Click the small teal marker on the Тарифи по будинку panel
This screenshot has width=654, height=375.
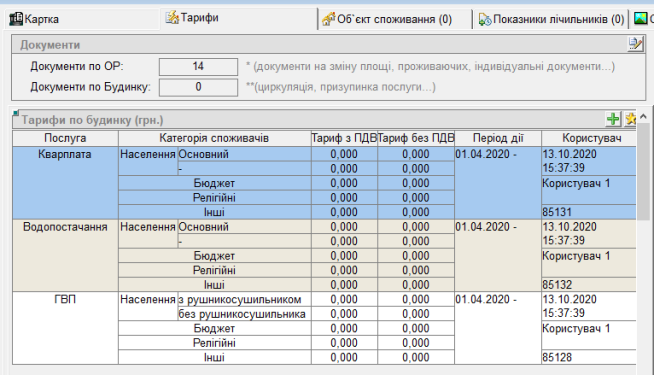(x=16, y=113)
